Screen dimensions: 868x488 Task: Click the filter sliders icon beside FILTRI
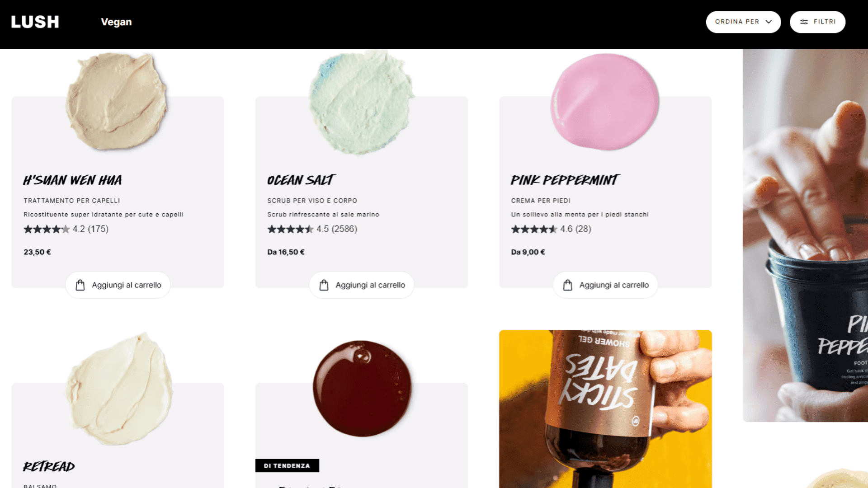click(804, 22)
